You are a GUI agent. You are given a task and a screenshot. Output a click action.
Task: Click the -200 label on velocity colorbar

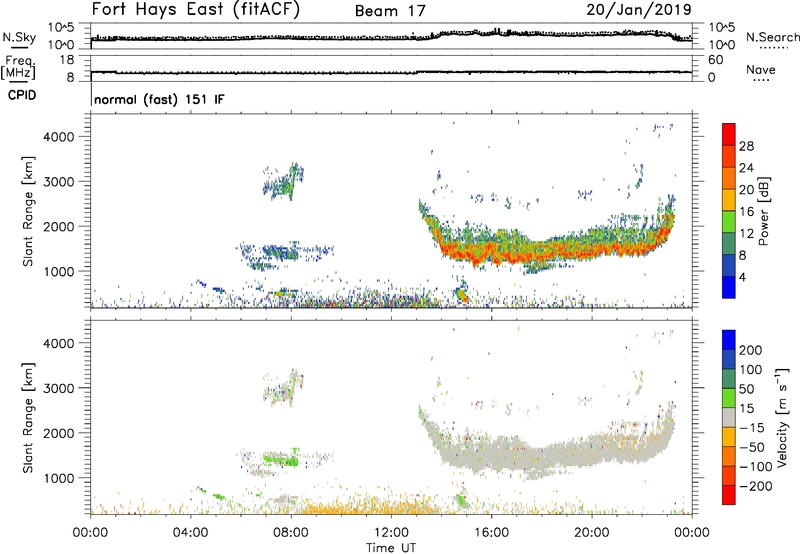coord(756,486)
